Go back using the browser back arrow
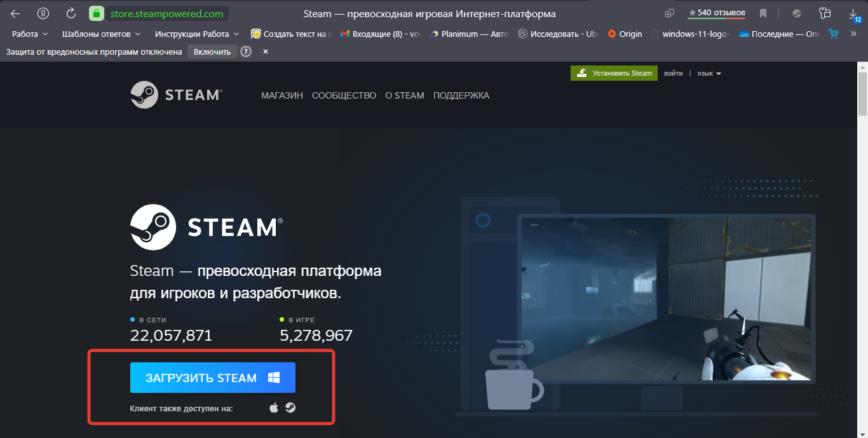This screenshot has width=868, height=438. (15, 13)
